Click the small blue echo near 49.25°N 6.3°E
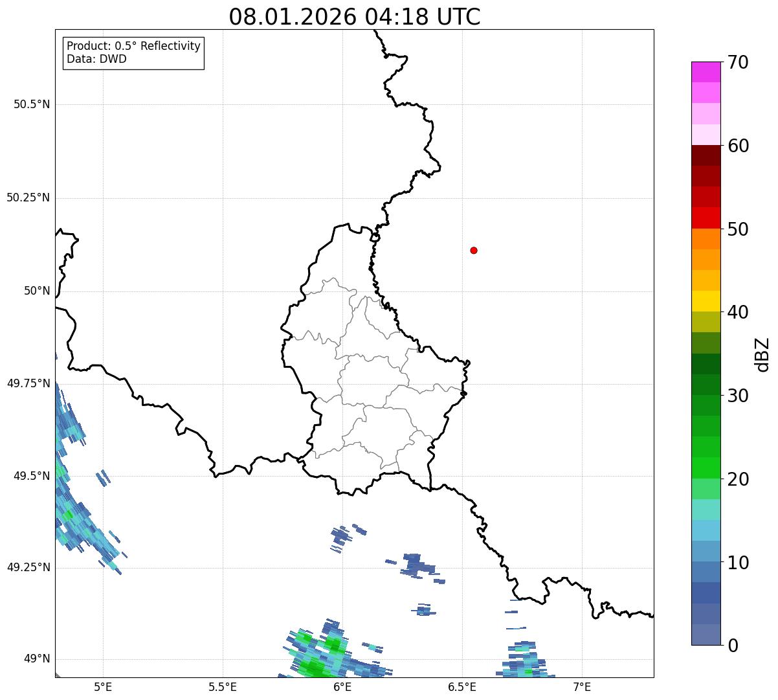778x700 pixels. (417, 567)
